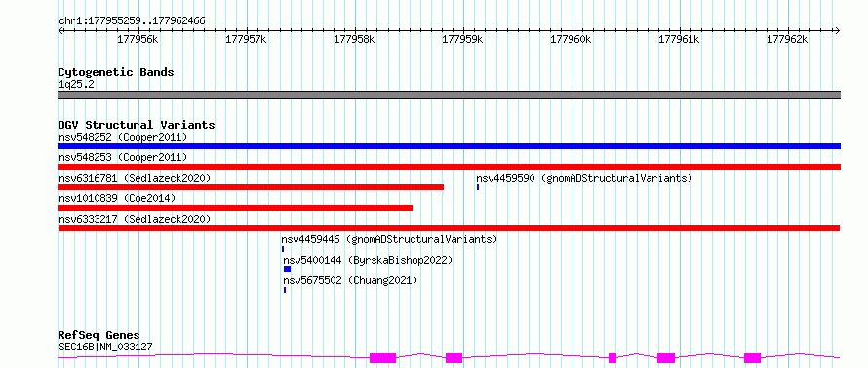Click the magenta SEC16B exon before 177962k

click(x=753, y=358)
